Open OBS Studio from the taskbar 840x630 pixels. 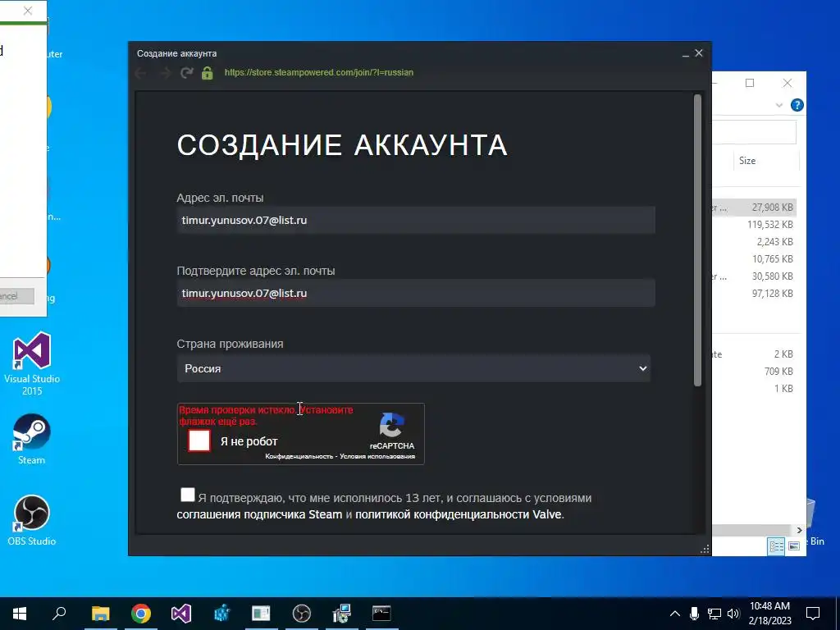(x=302, y=614)
